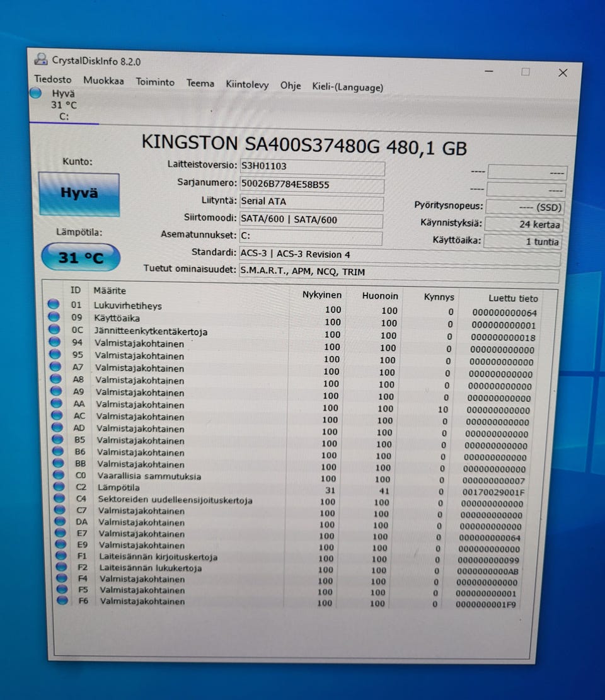Click status icon of attribute B5 row
605x700 pixels.
click(58, 439)
